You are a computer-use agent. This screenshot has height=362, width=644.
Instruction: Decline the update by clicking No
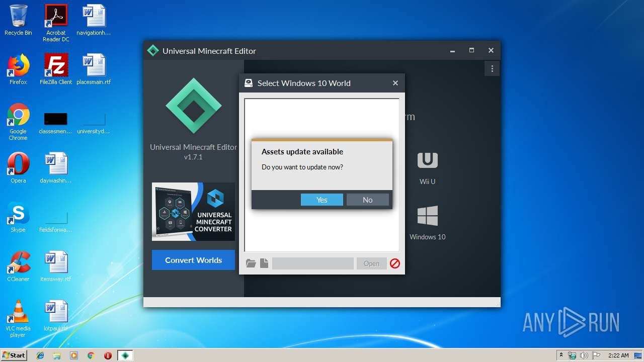(x=368, y=200)
